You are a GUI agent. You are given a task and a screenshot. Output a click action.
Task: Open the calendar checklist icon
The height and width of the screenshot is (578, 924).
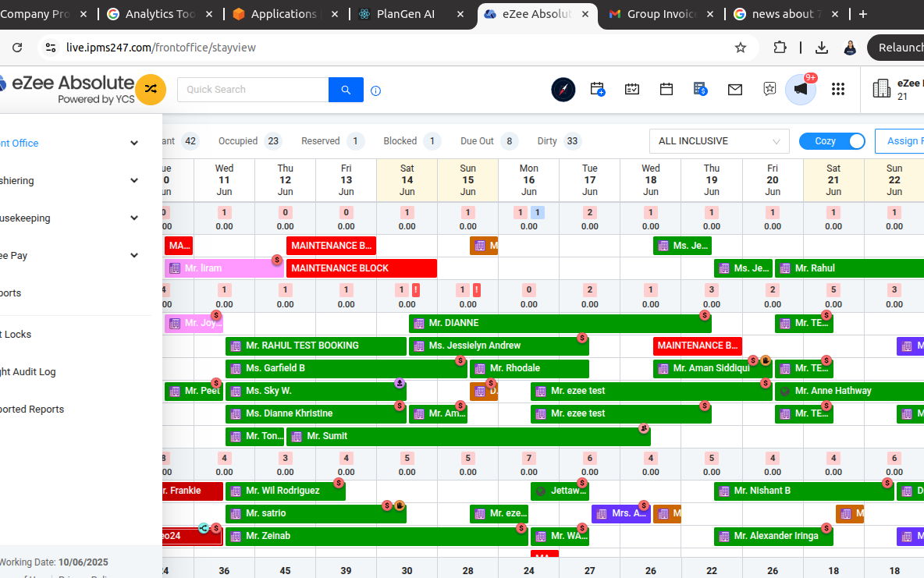click(x=631, y=90)
